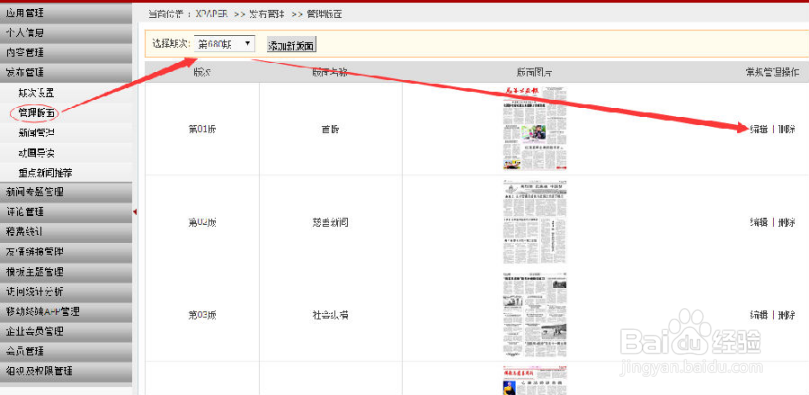Click the 第01版 cell
Image resolution: width=809 pixels, height=395 pixels.
point(202,129)
